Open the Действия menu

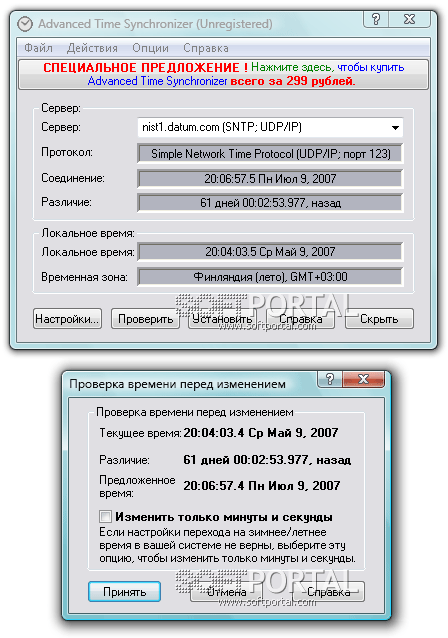(x=92, y=48)
